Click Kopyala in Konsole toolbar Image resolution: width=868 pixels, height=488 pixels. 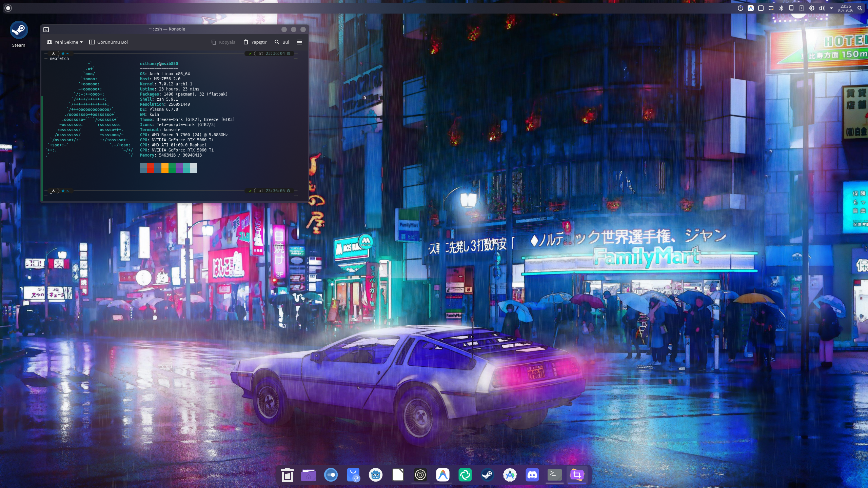point(223,42)
